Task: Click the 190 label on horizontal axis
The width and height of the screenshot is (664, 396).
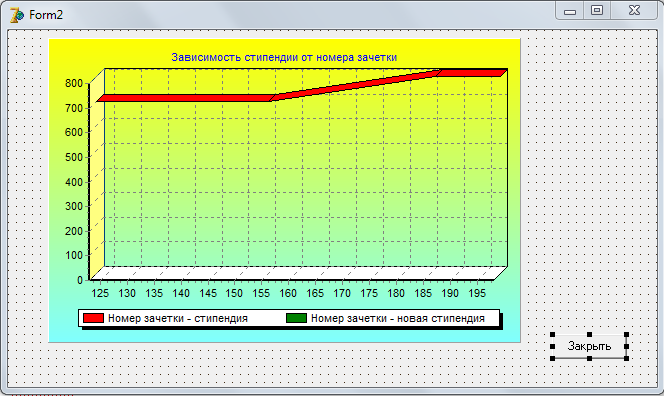Action: point(450,293)
